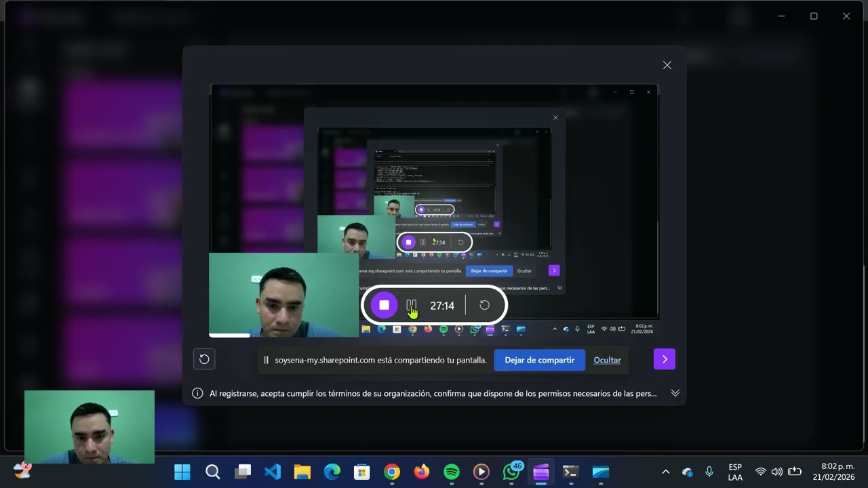Retake using the icon right of the largest 27:14
Screen dimensions: 868x488
click(484, 305)
